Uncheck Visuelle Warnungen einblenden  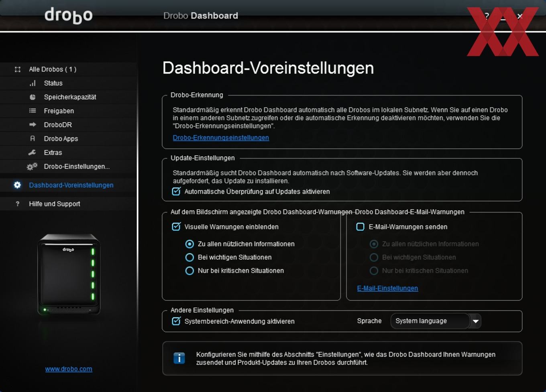176,227
